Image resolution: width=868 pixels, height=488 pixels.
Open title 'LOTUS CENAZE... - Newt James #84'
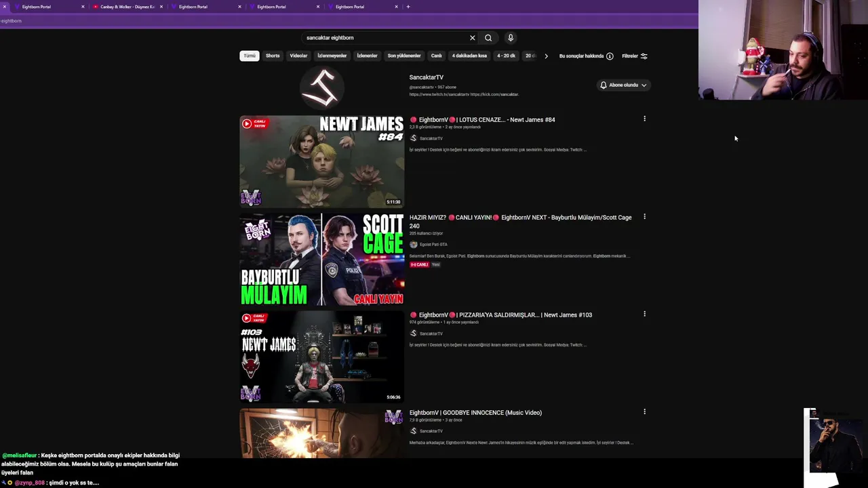(x=482, y=120)
